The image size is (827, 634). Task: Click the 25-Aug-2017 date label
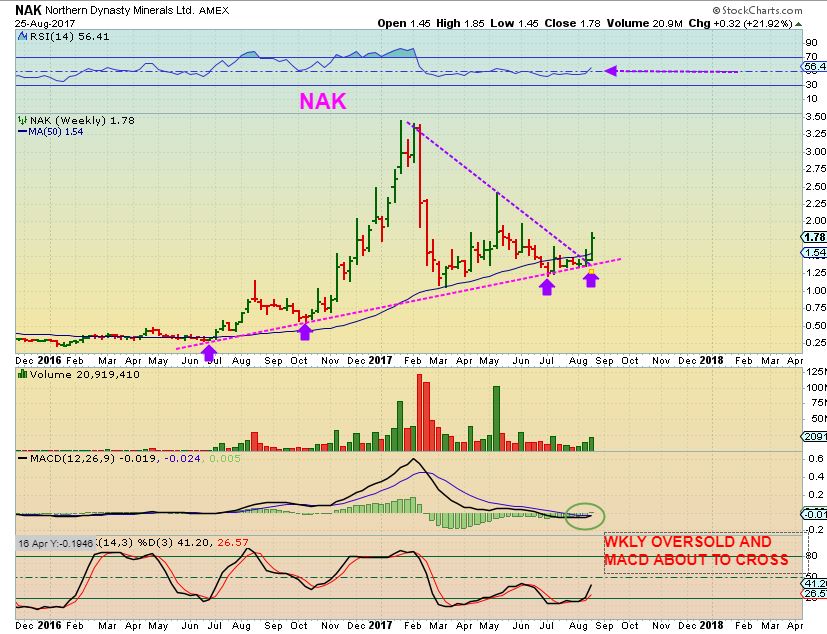tap(45, 24)
